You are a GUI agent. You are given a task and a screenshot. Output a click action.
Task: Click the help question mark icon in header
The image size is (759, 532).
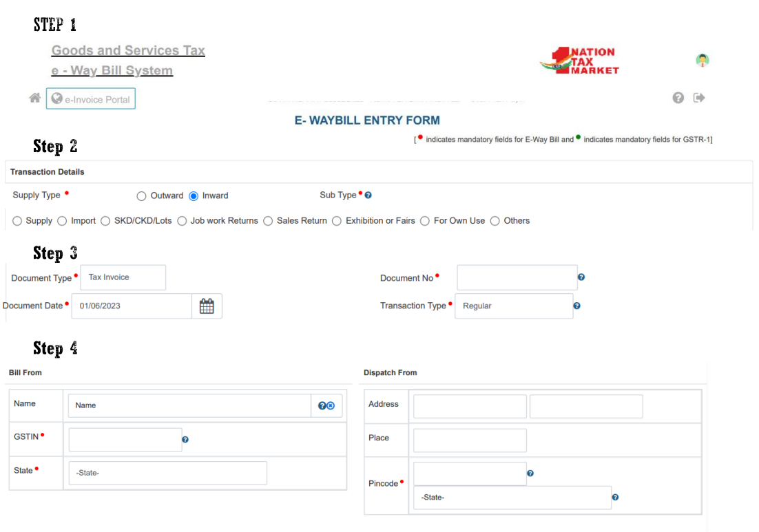click(x=678, y=98)
